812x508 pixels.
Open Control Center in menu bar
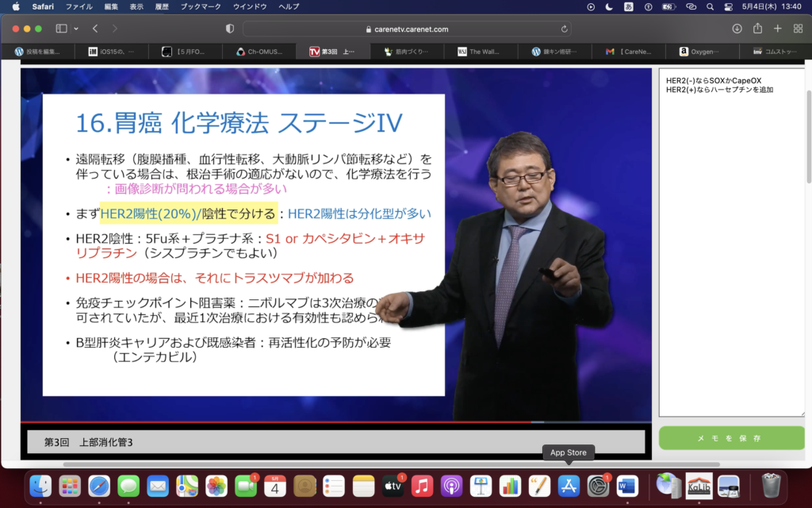(x=728, y=6)
